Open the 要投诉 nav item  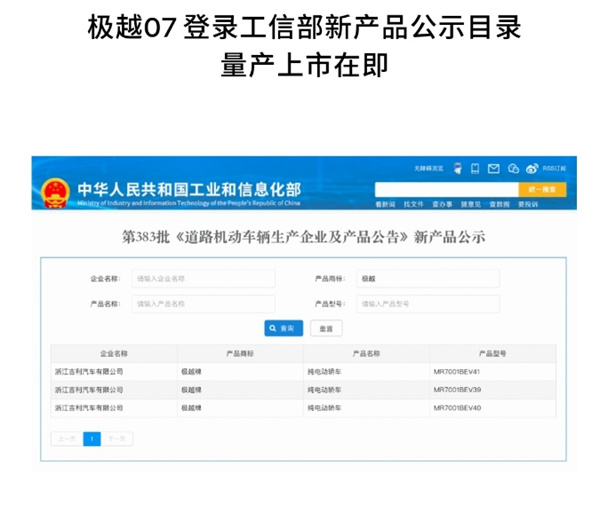[x=528, y=204]
